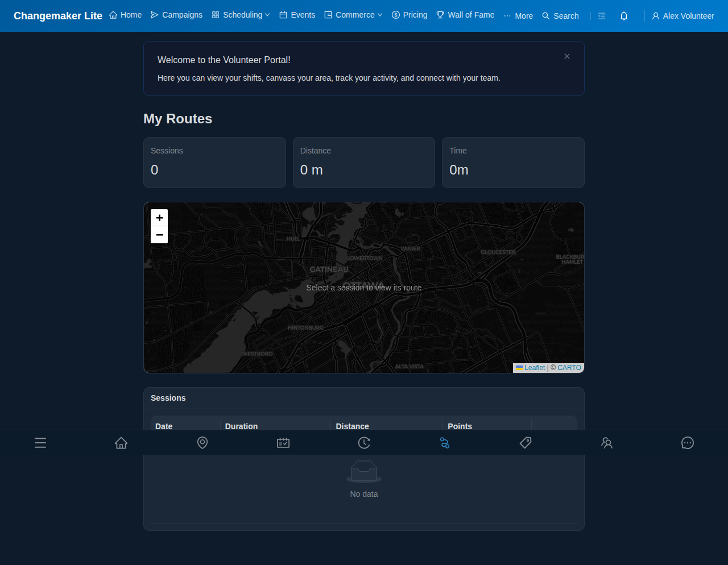Expand the Scheduling dropdown menu
Screen dimensions: 728x565
(241, 15)
